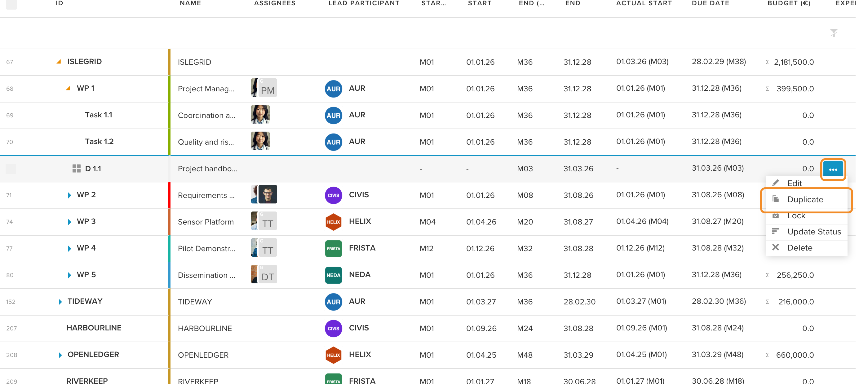868x384 pixels.
Task: Click the HELIX badge in WP 3 row
Action: pos(333,222)
